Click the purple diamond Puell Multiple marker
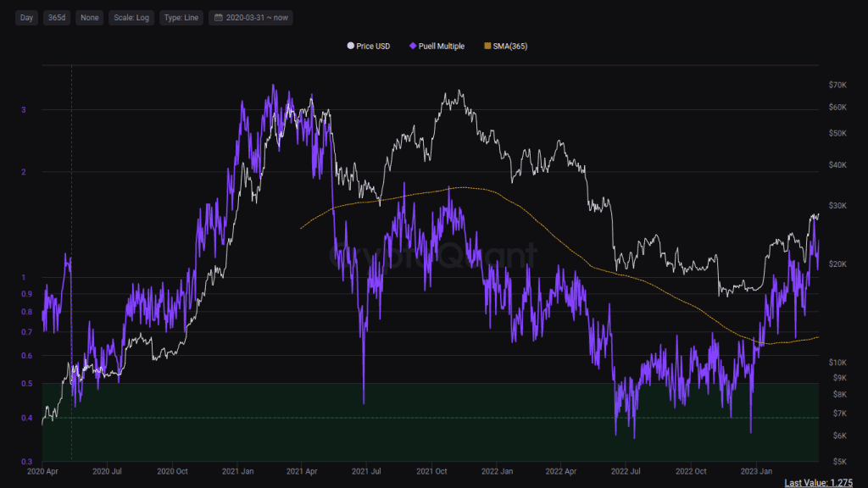Image resolution: width=868 pixels, height=488 pixels. tap(413, 46)
